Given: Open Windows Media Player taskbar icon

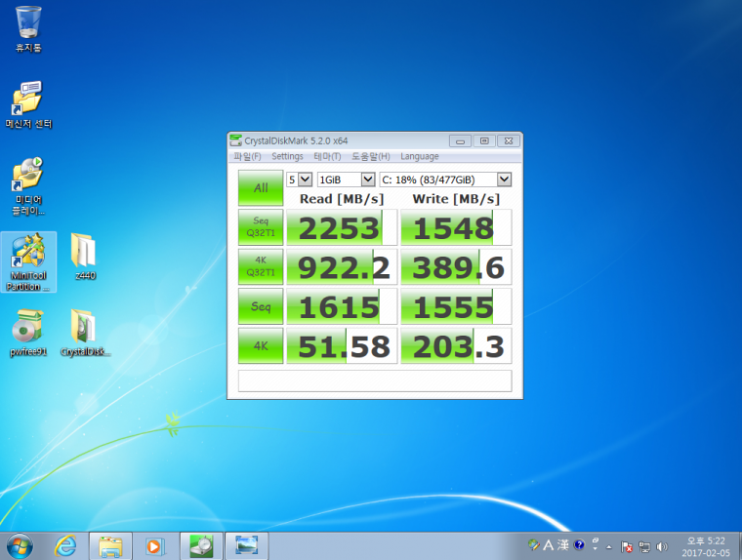Looking at the screenshot, I should [x=154, y=546].
